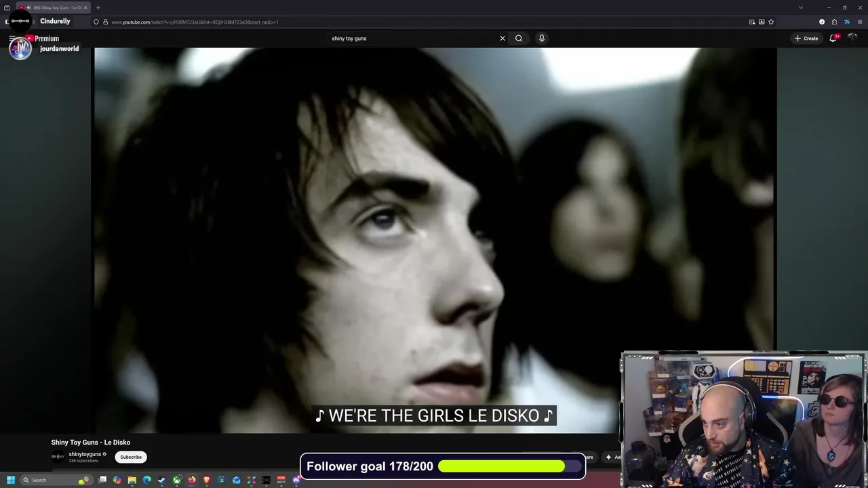
Task: Open a new browser tab
Action: click(x=98, y=7)
